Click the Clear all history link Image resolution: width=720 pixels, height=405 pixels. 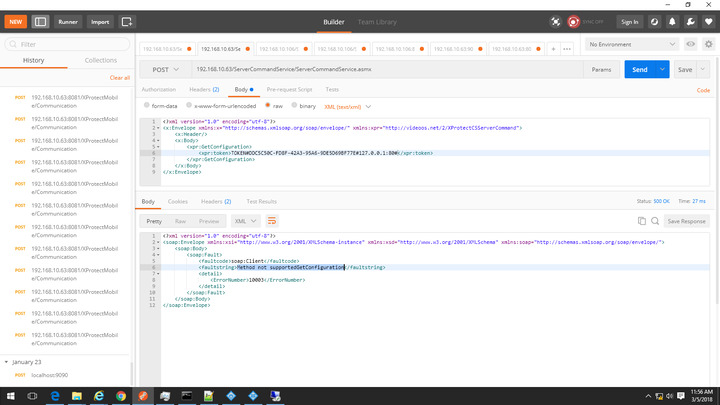pos(119,77)
